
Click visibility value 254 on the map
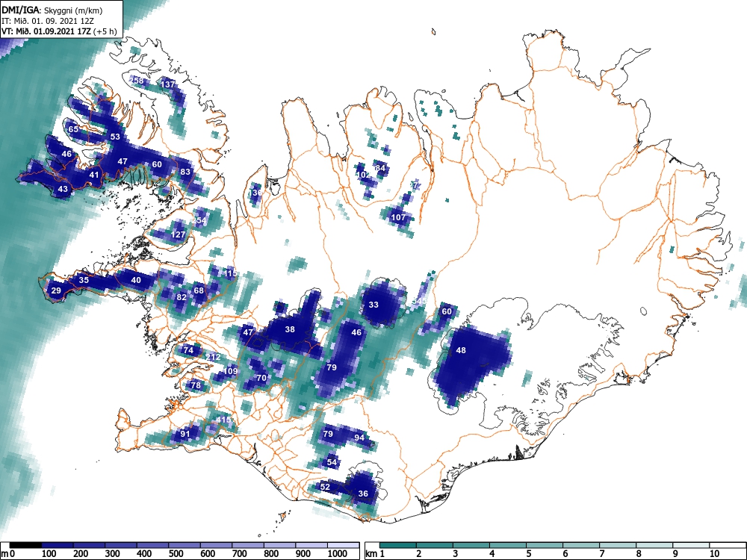pyautogui.click(x=199, y=220)
